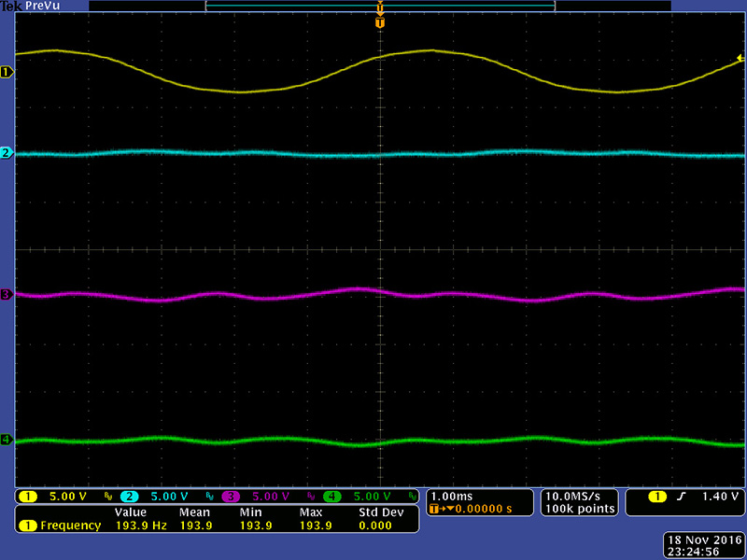Click channel 3 5.00 V scale value

271,497
